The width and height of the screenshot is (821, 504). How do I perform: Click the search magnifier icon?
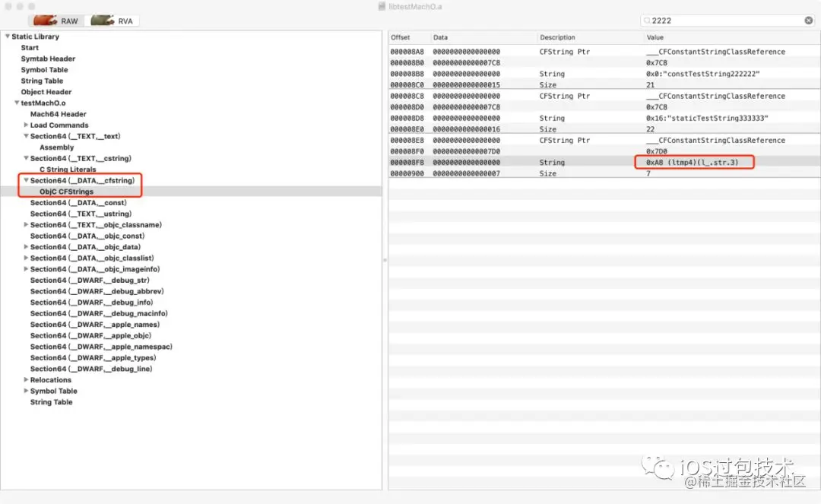(x=647, y=21)
